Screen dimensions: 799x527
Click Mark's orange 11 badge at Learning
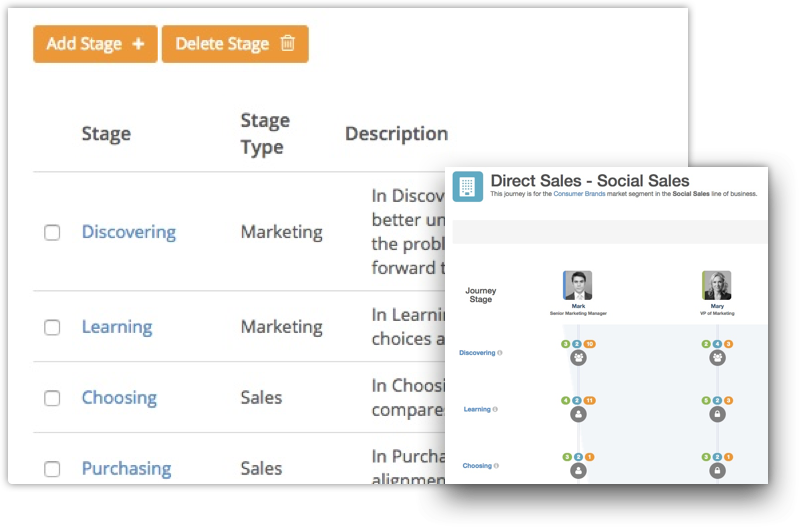590,401
